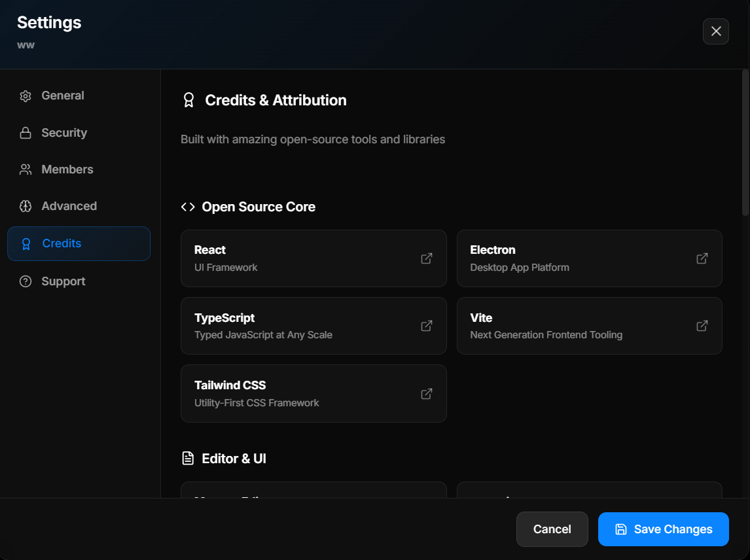The width and height of the screenshot is (750, 560).
Task: Click 'Next Generation Frontend Tooling' text
Action: 546,335
